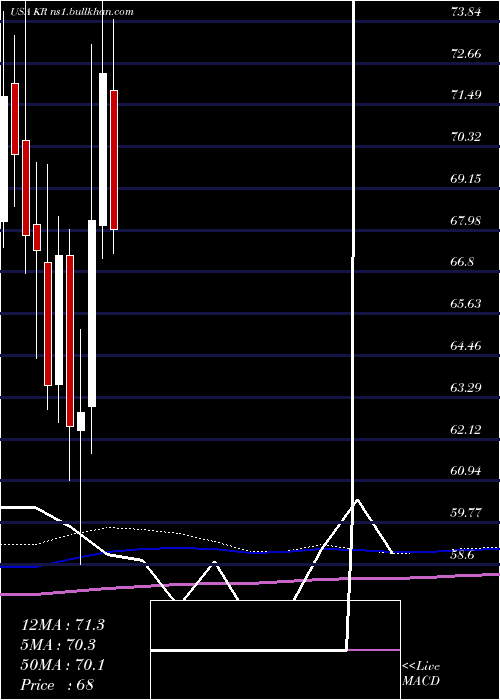The image size is (500, 700).
Task: Click the Price : 68 readout
Action: tap(57, 685)
